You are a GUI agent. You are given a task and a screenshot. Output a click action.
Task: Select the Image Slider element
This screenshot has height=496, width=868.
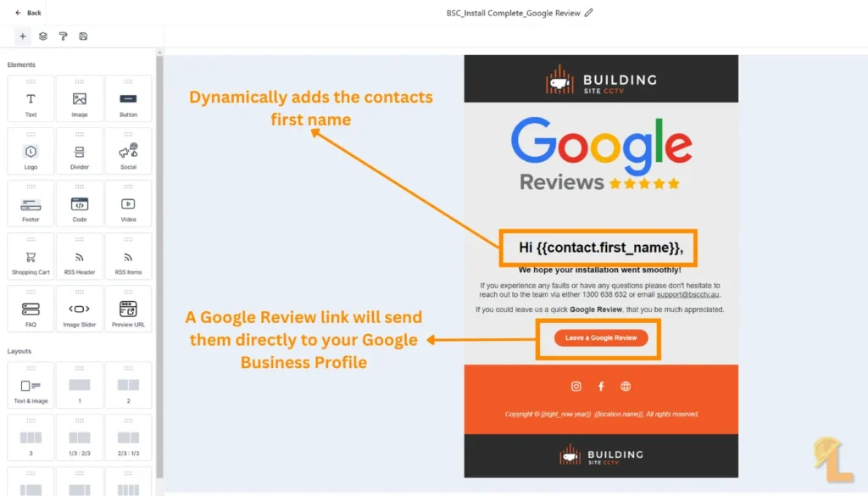pyautogui.click(x=80, y=309)
